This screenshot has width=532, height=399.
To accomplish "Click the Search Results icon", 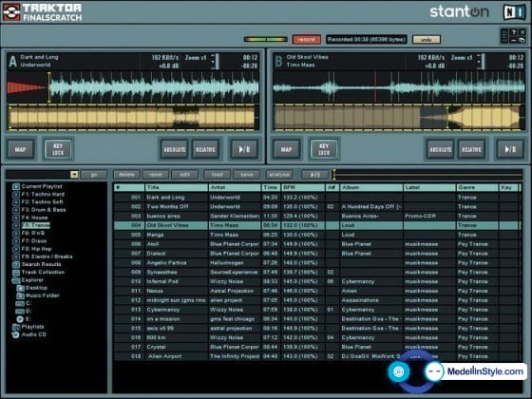I will coord(16,265).
